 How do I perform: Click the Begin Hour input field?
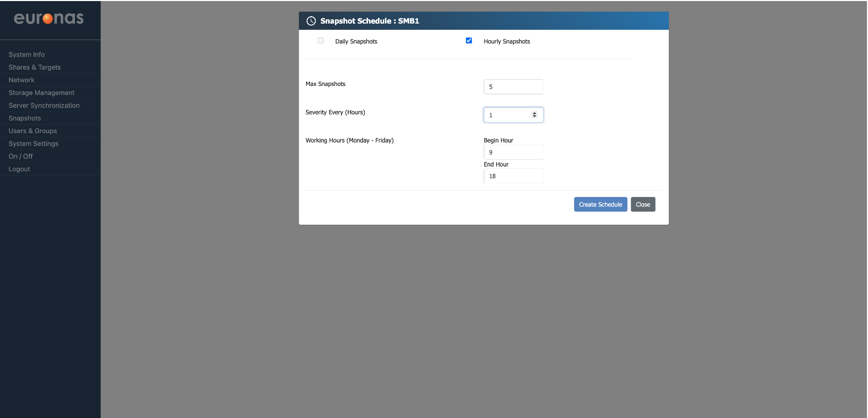point(513,152)
